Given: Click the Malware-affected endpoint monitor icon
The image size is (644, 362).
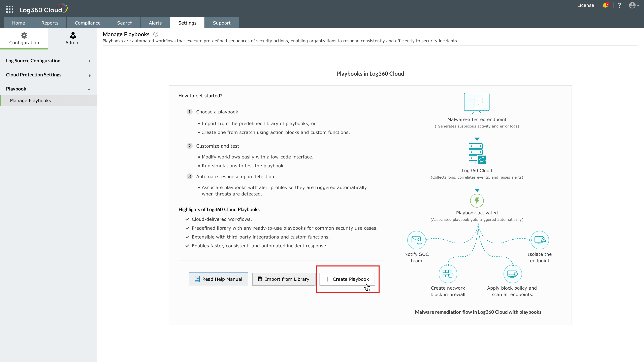Looking at the screenshot, I should (x=477, y=103).
